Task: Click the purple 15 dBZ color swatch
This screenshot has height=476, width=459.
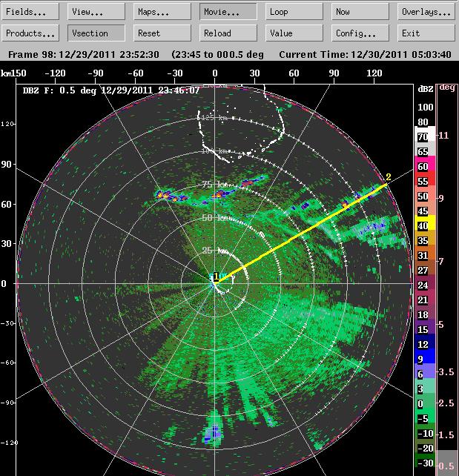Action: [x=425, y=326]
